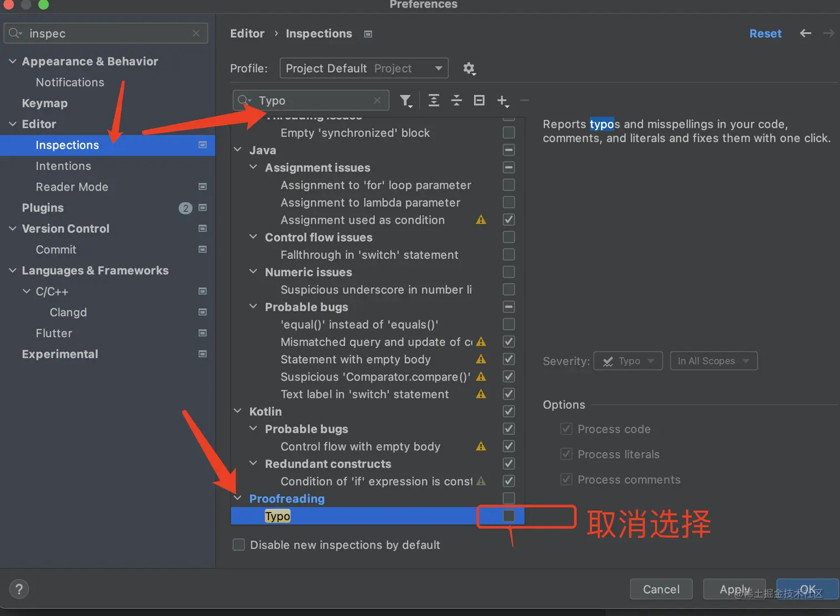Click warning icon on Text label in 'switch' statement
This screenshot has height=616, width=840.
tap(481, 394)
